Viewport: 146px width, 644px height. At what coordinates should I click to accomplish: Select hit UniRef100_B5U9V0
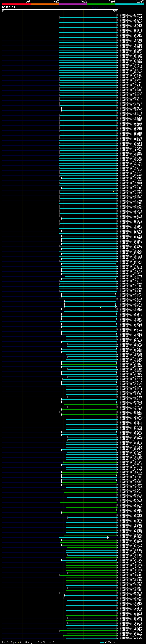coord(131,273)
